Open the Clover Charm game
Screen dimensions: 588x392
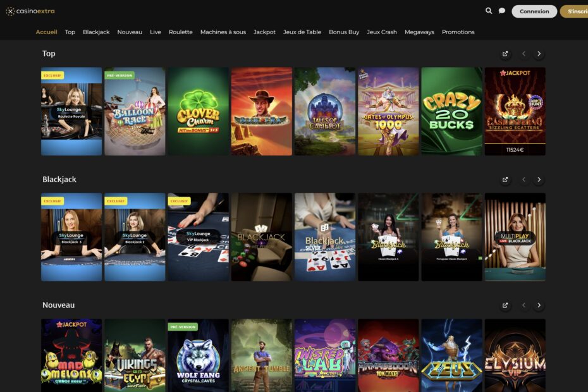coord(198,111)
